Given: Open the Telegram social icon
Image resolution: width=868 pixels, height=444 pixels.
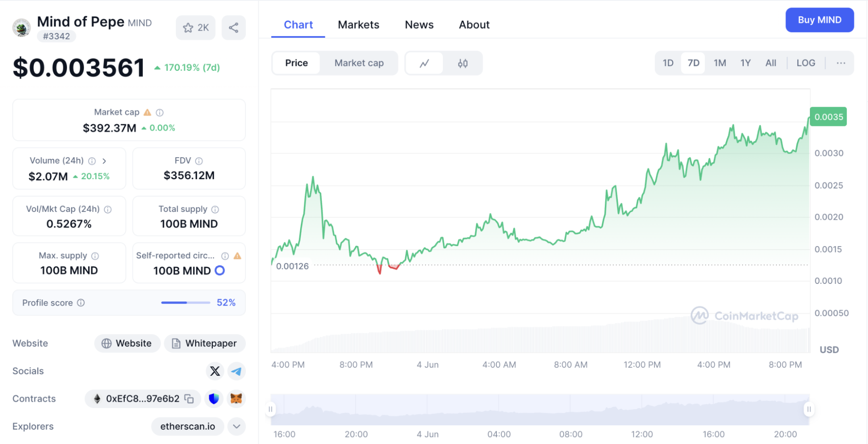Looking at the screenshot, I should pyautogui.click(x=236, y=371).
